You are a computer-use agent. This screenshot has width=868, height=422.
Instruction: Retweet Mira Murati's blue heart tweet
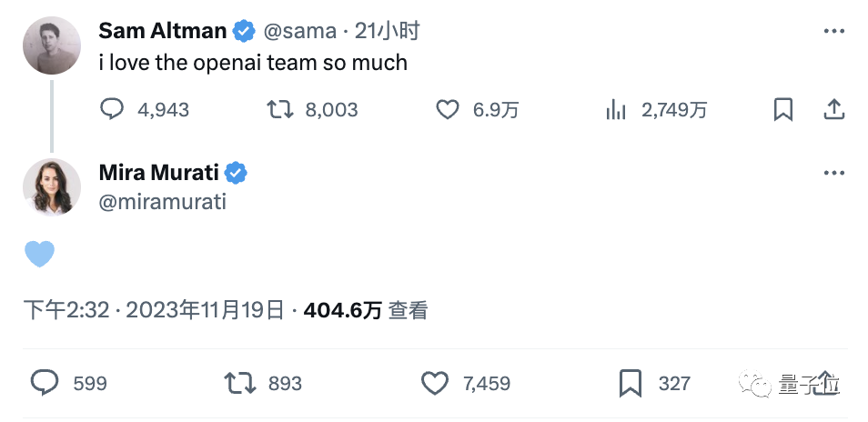(x=240, y=383)
